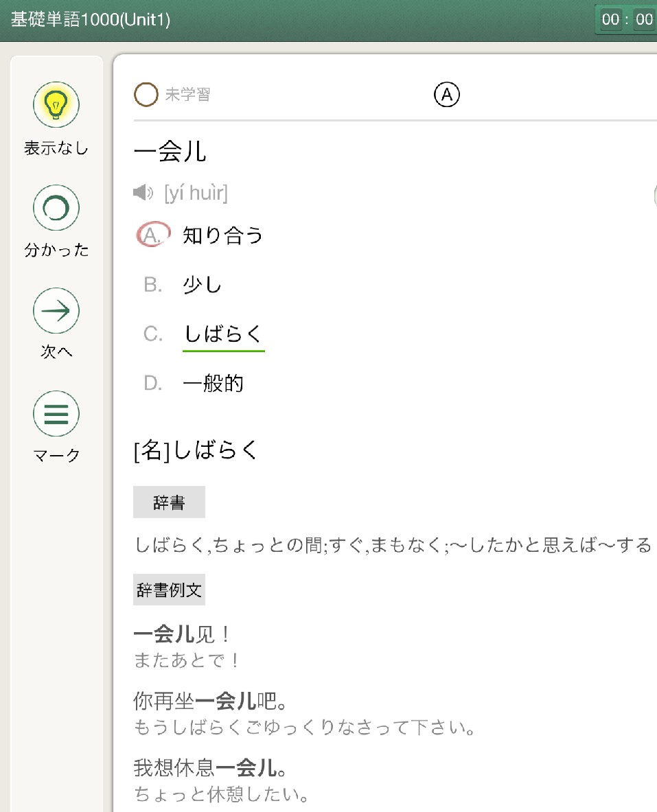Open the 辞書例文 tab
The height and width of the screenshot is (812, 657).
point(169,590)
